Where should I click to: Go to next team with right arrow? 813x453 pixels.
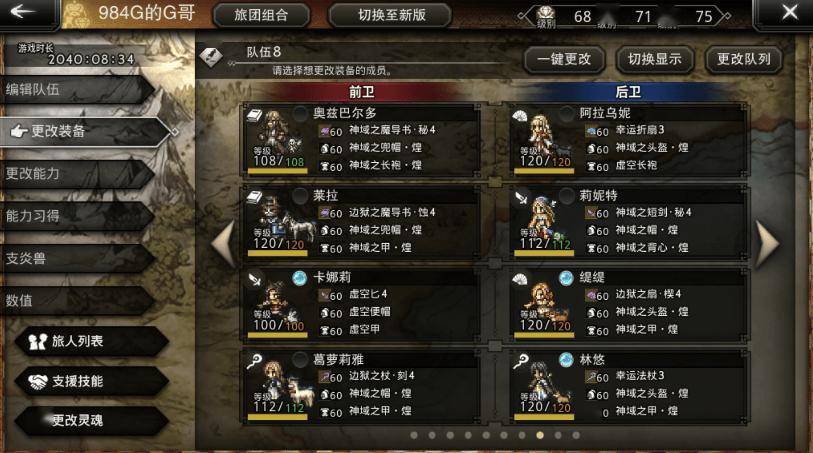767,244
